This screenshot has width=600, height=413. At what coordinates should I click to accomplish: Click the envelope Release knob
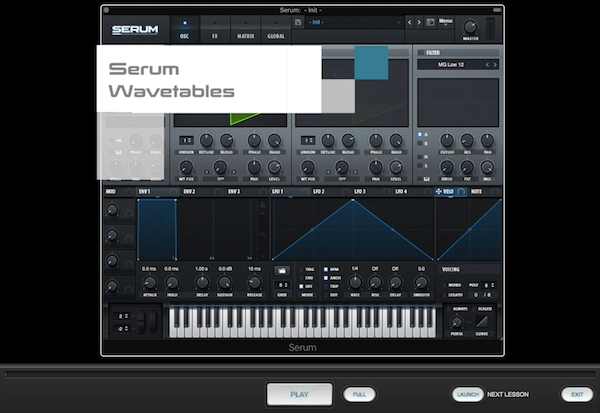[254, 283]
